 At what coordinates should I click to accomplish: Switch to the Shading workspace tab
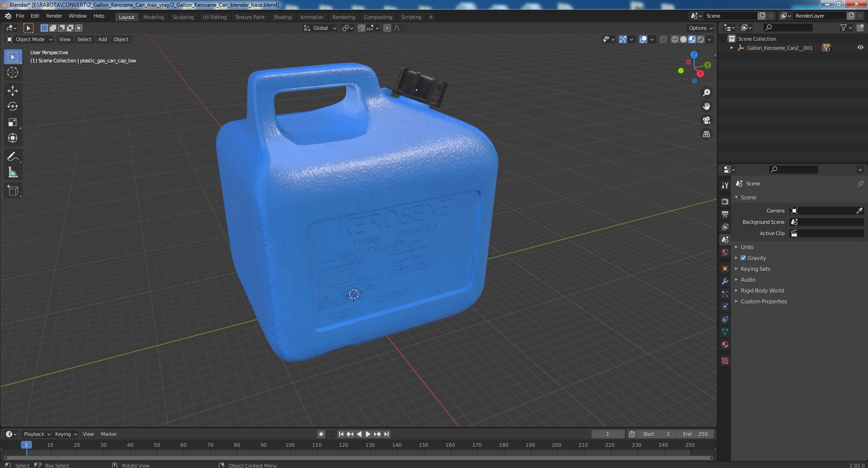pyautogui.click(x=282, y=17)
